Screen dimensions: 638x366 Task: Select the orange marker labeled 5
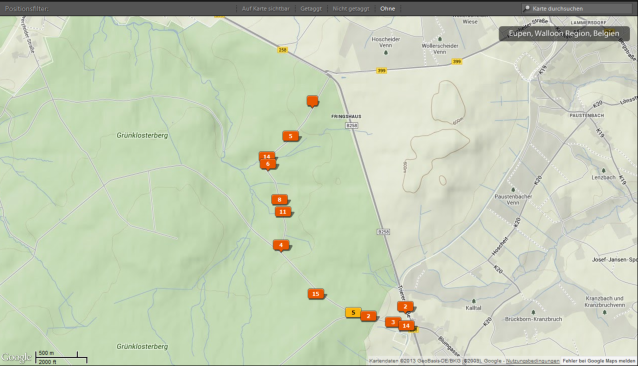tap(291, 136)
